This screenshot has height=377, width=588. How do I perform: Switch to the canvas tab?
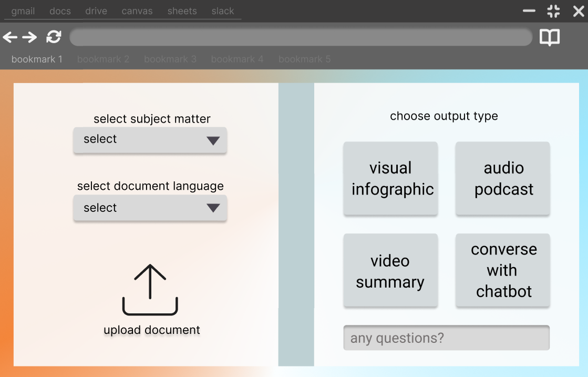[x=137, y=11]
